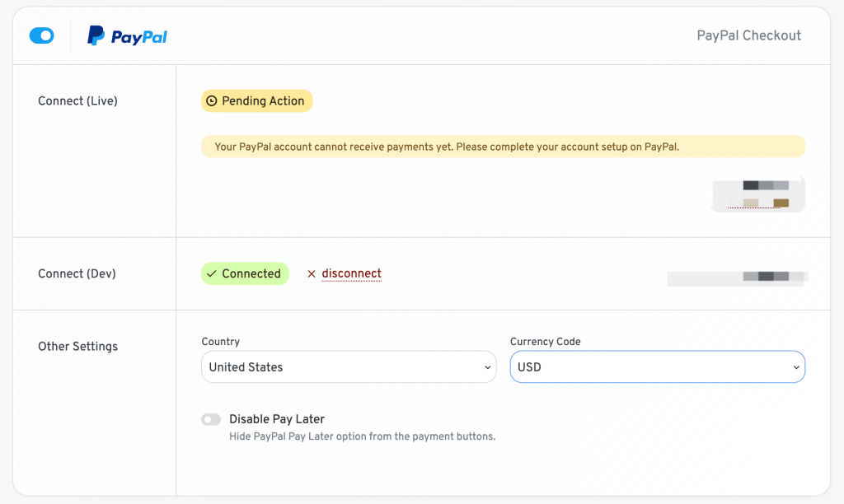Click the PayPal logo in header
844x504 pixels.
[127, 36]
